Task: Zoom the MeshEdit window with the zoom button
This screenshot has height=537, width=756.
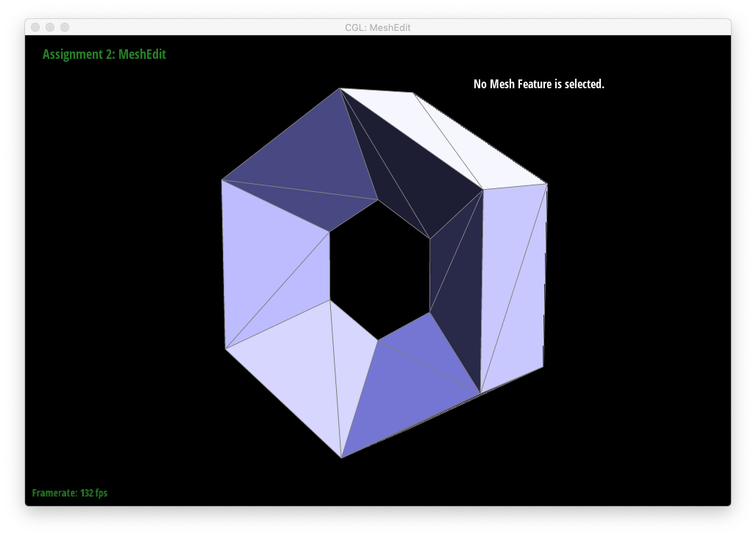Action: 65,27
